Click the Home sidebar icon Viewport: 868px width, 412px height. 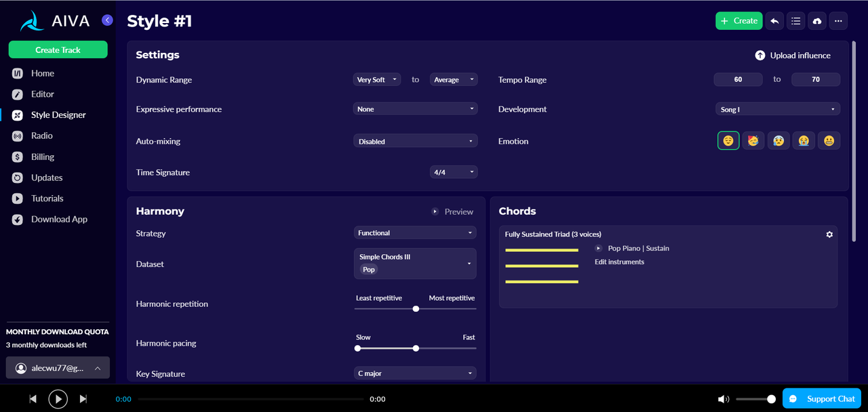18,73
